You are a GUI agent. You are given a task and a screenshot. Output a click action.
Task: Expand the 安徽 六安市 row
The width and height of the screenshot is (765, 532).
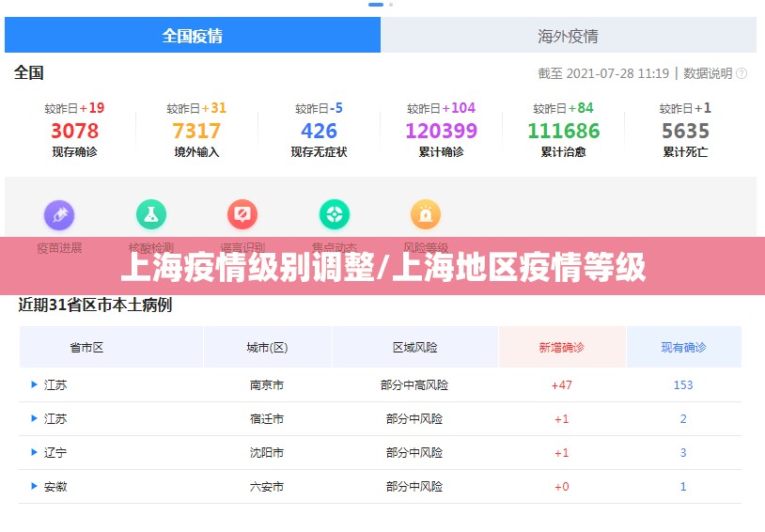pyautogui.click(x=35, y=486)
